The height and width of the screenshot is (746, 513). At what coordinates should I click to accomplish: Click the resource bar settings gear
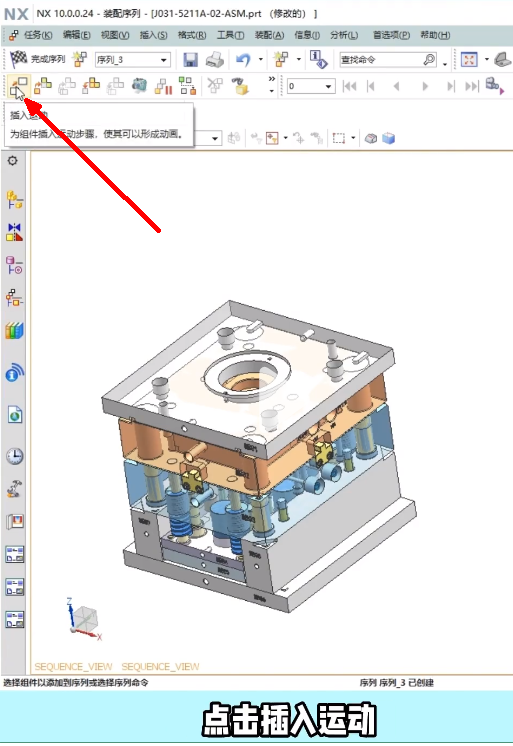click(x=13, y=160)
